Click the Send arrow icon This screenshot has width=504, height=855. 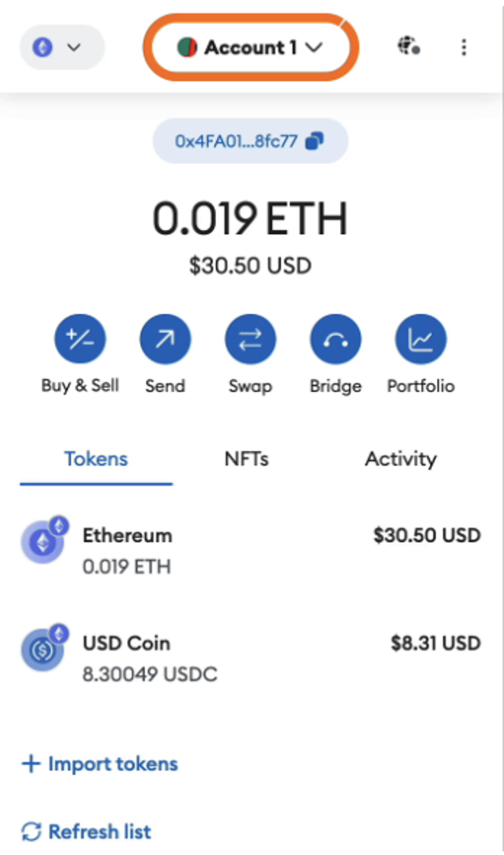[x=165, y=339]
